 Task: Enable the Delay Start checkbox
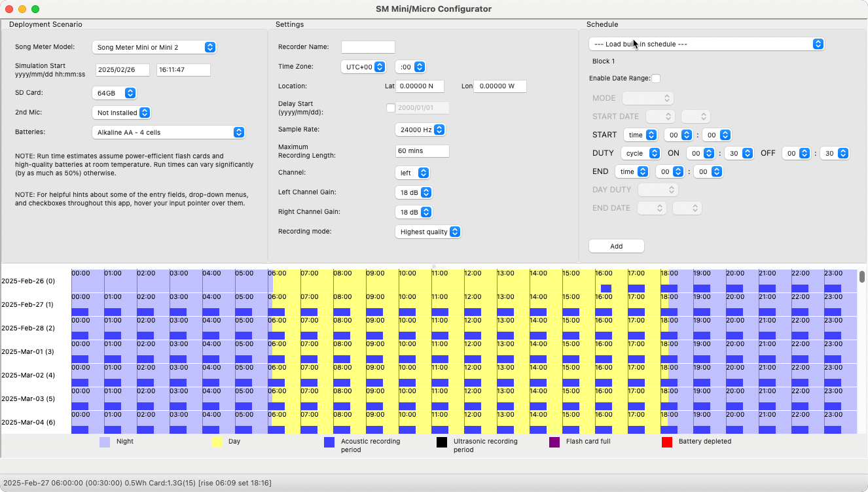(x=391, y=108)
